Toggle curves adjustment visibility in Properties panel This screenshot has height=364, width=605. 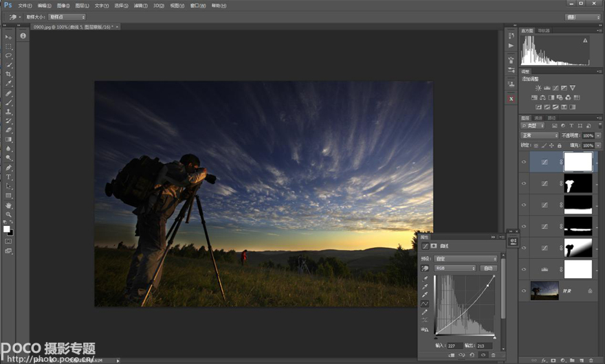point(483,355)
